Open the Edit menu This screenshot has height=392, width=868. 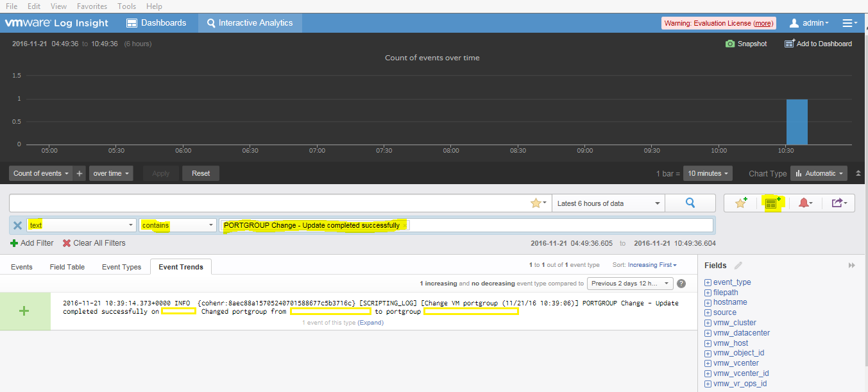tap(34, 6)
